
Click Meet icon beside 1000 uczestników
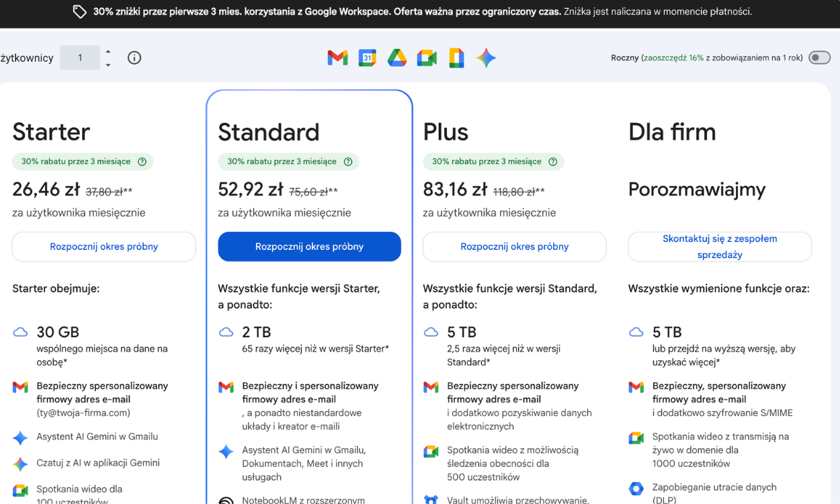(x=636, y=438)
